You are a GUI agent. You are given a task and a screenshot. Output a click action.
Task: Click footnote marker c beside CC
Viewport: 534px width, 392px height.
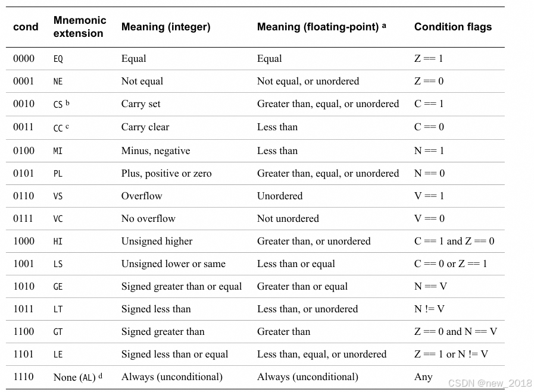point(68,126)
